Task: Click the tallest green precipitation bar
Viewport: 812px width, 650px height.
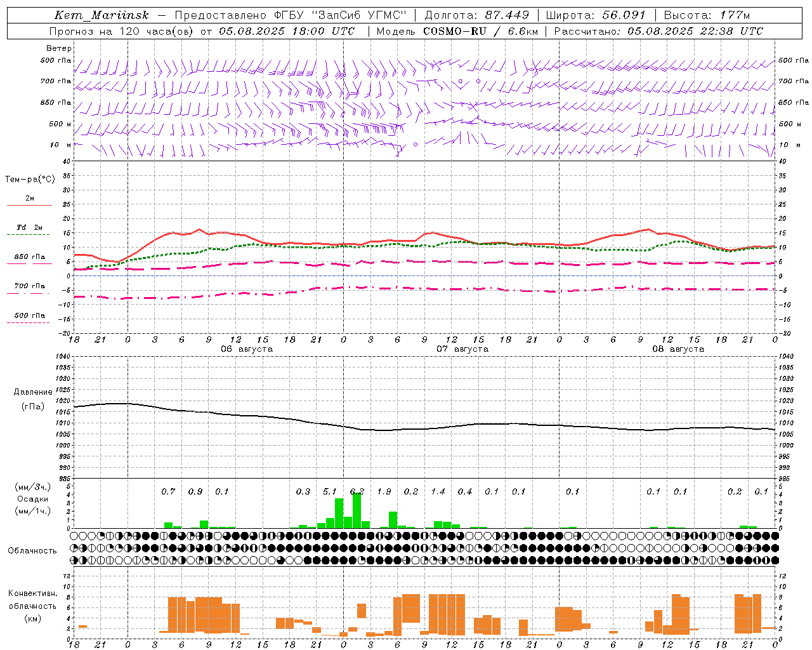Action: pos(357,510)
